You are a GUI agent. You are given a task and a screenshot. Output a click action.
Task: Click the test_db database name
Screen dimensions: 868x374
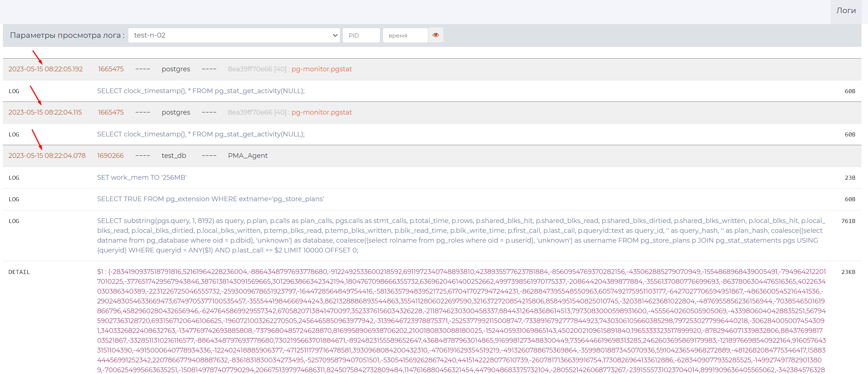[174, 156]
